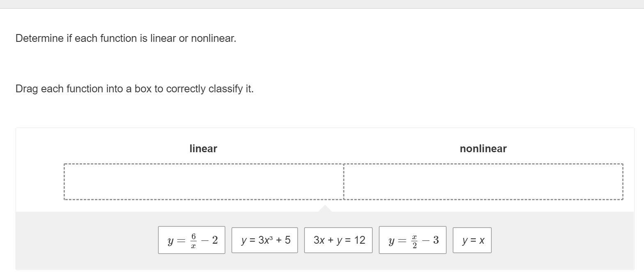Image resolution: width=644 pixels, height=272 pixels.
Task: Click the bold 'nonlinear' column heading
Action: coord(483,149)
